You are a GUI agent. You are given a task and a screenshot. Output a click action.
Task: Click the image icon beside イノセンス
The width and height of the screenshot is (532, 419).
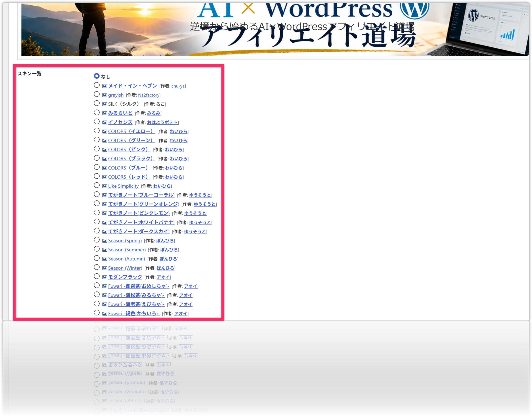[105, 122]
